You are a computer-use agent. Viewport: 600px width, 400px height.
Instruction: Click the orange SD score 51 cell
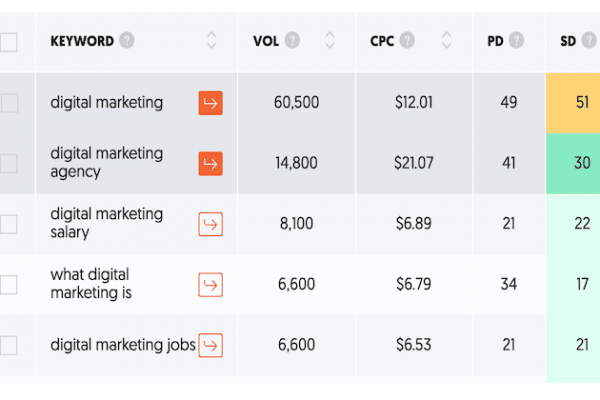(573, 103)
